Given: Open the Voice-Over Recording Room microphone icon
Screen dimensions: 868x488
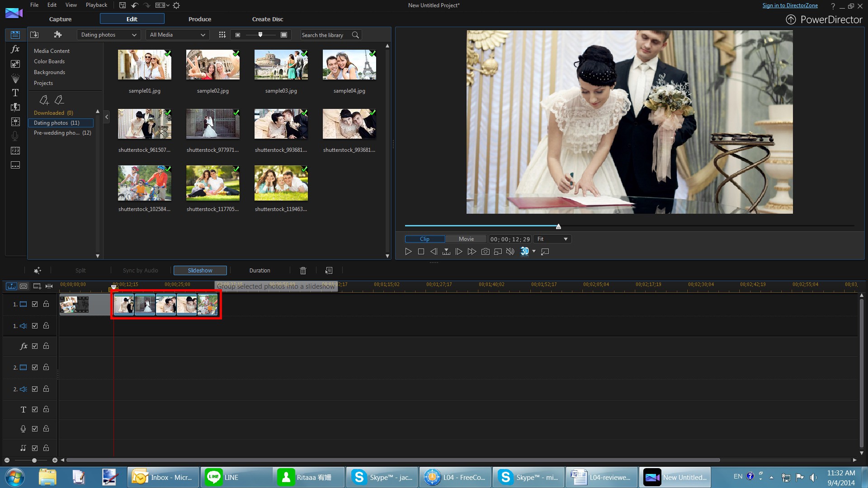Looking at the screenshot, I should click(x=15, y=136).
